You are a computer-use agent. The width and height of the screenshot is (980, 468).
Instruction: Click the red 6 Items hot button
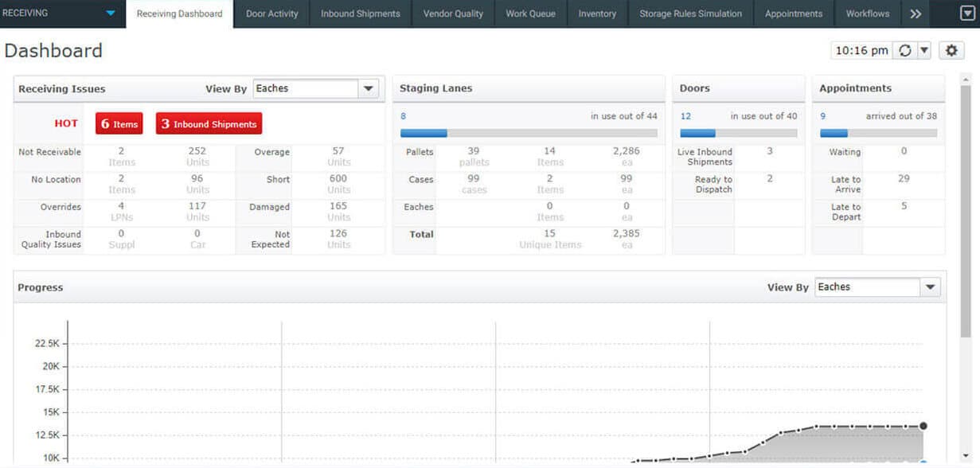coord(119,124)
